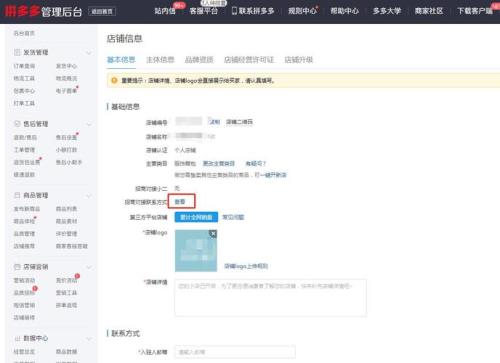The image size is (500, 363).
Task: Open 物流工具 in the sidebar
Action: click(24, 78)
